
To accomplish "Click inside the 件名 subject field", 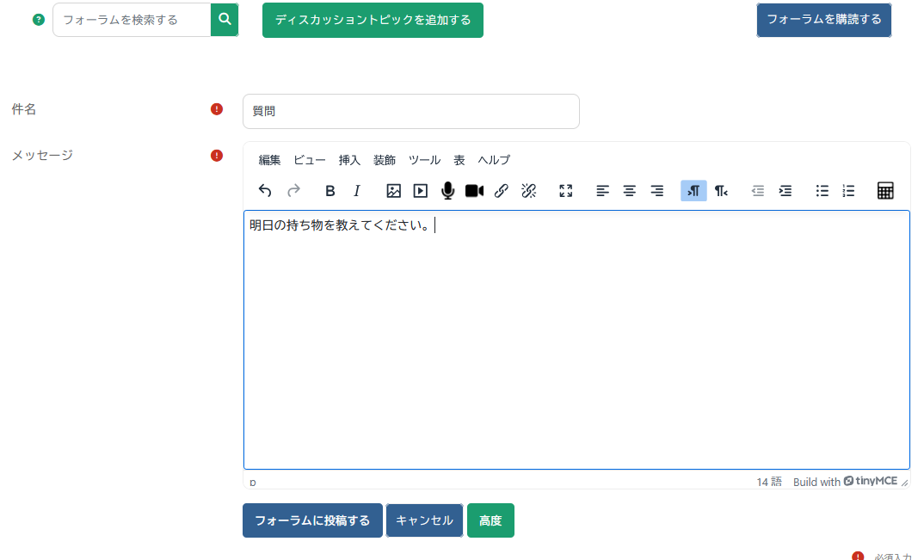I will (411, 111).
